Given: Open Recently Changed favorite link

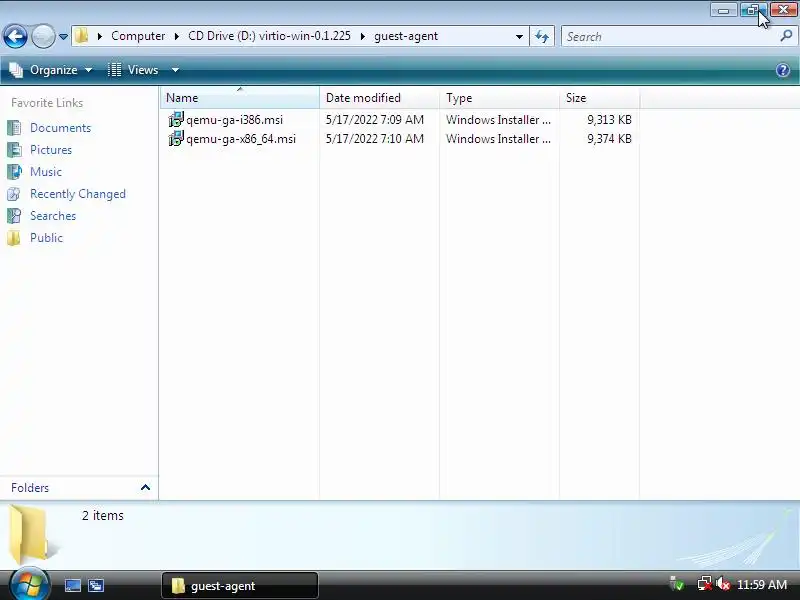Looking at the screenshot, I should 78,194.
